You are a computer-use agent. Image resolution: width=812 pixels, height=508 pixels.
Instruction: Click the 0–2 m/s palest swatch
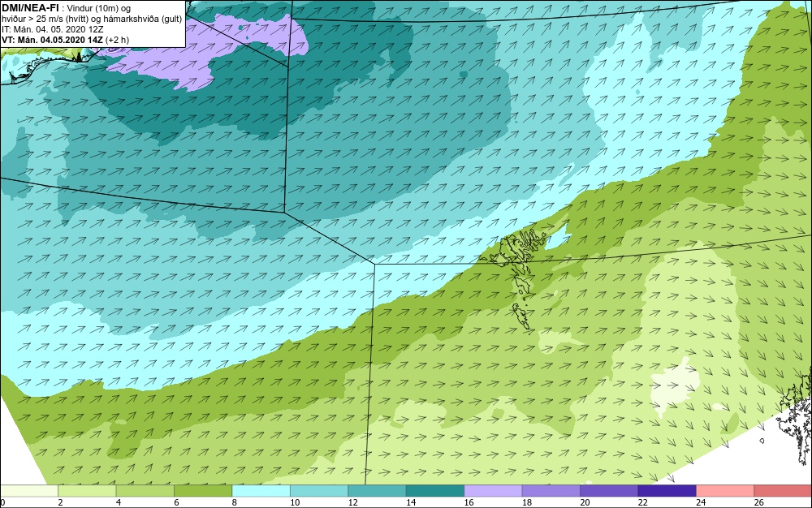[x=29, y=491]
